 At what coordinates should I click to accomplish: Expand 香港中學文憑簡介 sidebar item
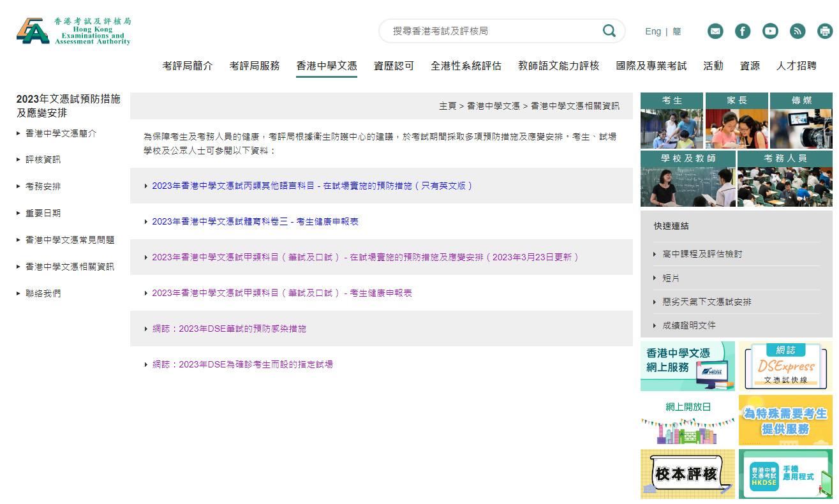click(61, 133)
